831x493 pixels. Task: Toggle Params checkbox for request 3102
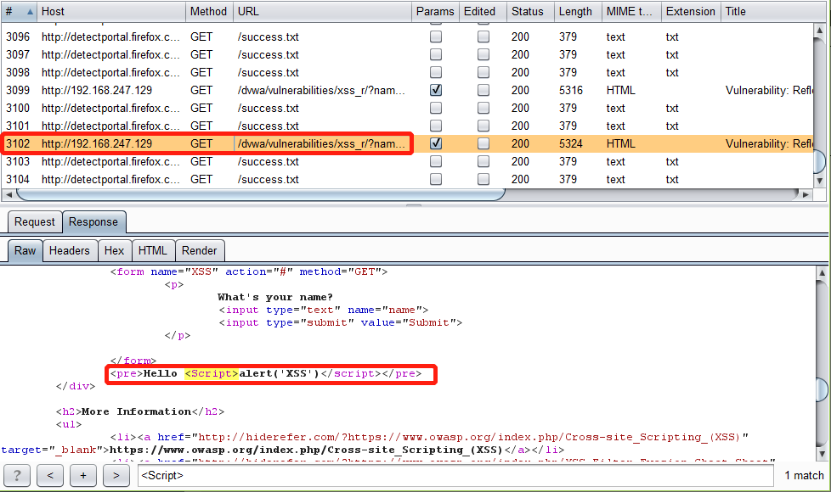click(x=436, y=144)
